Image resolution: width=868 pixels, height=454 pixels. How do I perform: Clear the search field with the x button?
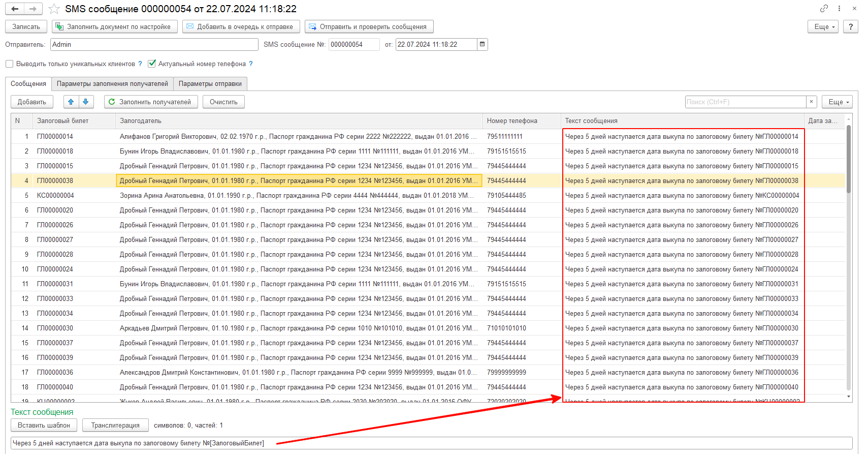pyautogui.click(x=812, y=102)
